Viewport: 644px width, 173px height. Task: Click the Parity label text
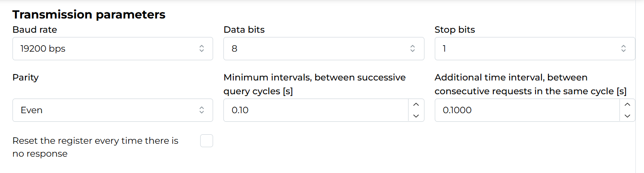(25, 77)
